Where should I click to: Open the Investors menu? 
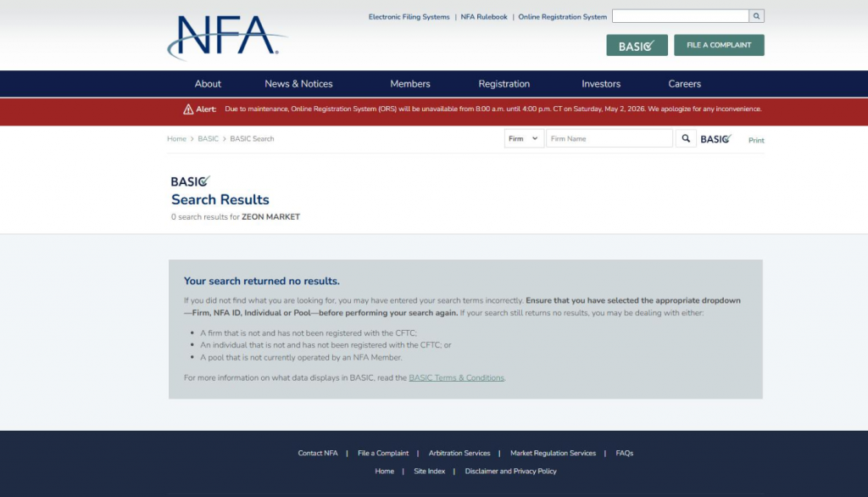[601, 84]
